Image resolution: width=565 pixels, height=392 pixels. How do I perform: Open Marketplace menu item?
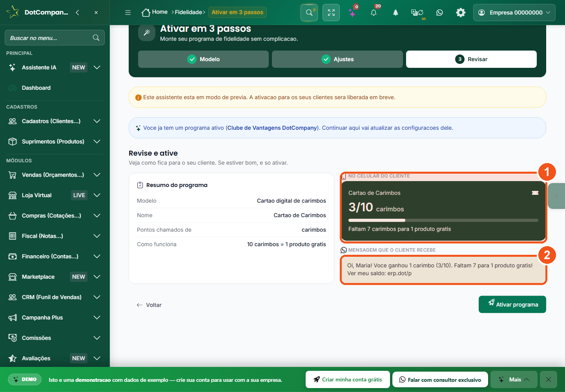pos(55,277)
